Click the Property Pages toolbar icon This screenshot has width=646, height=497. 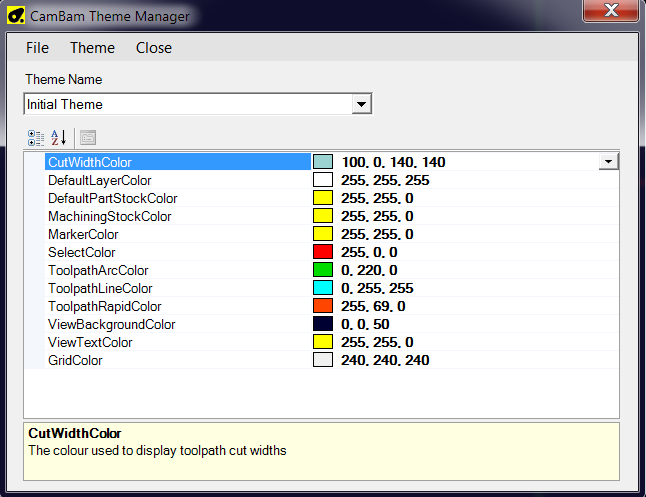(88, 138)
